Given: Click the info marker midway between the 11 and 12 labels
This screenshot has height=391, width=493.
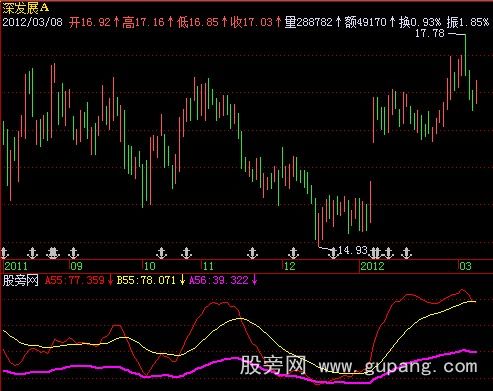Looking at the screenshot, I should (x=252, y=253).
